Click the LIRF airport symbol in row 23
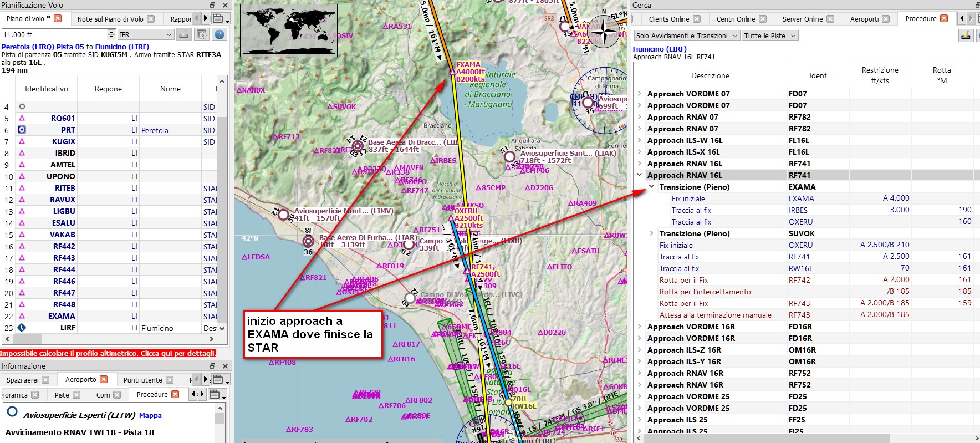980x443 pixels. [22, 328]
